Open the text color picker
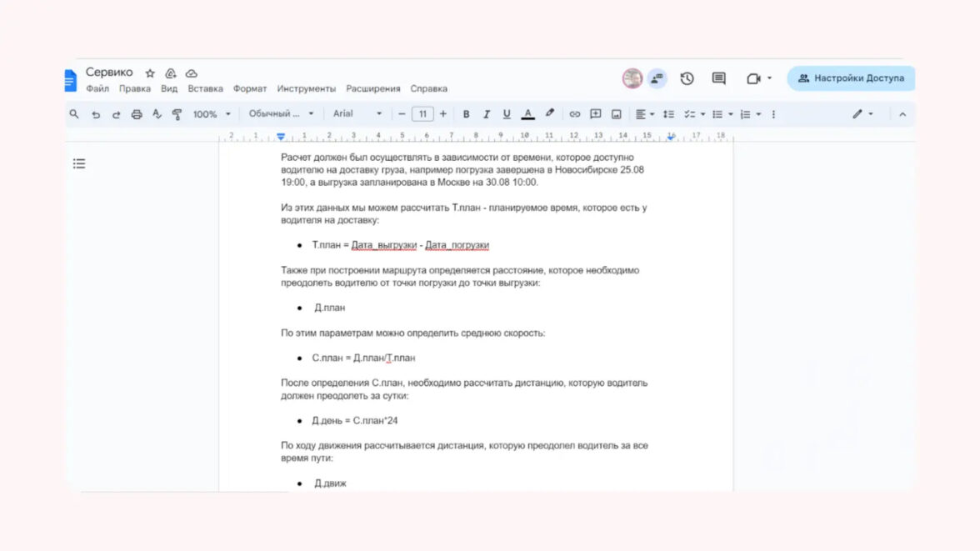This screenshot has height=551, width=980. [x=527, y=114]
